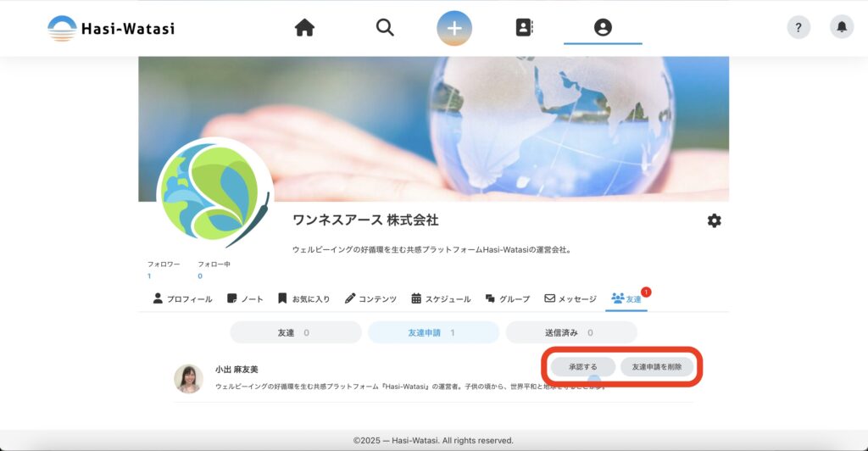The width and height of the screenshot is (868, 451).
Task: Open search using the magnifier icon
Action: point(385,28)
